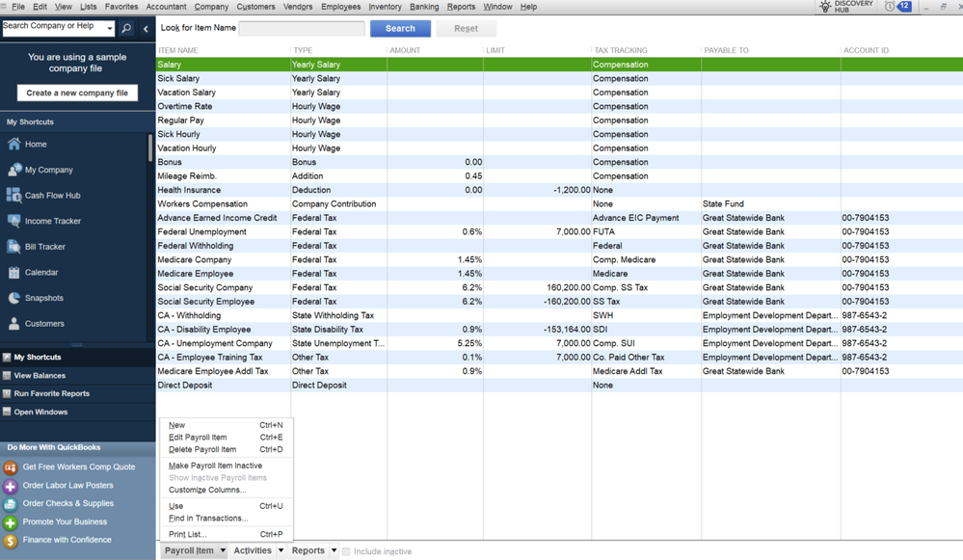Choose Customize Columns from the context menu
Image resolution: width=963 pixels, height=560 pixels.
(208, 490)
